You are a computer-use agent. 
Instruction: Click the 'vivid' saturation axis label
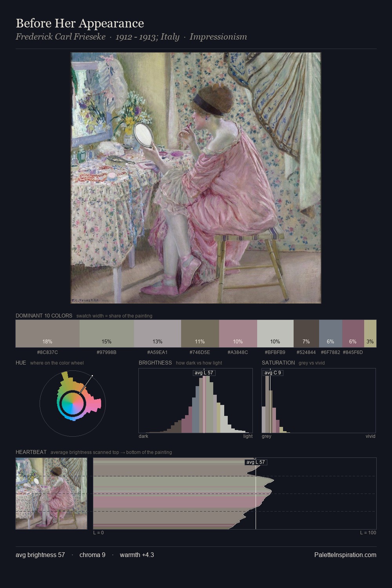370,436
